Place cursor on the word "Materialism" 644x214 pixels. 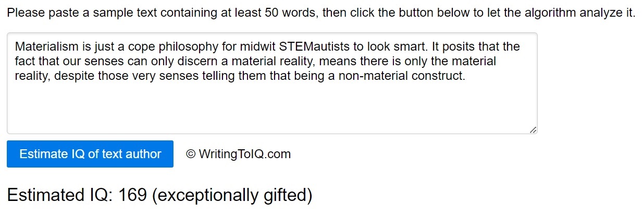pyautogui.click(x=45, y=47)
